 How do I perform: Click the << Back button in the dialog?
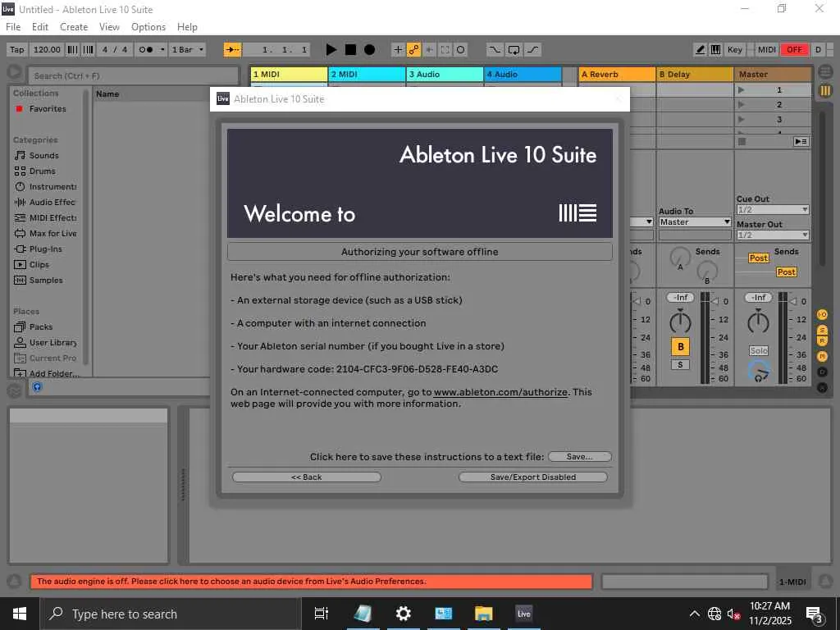(x=307, y=477)
